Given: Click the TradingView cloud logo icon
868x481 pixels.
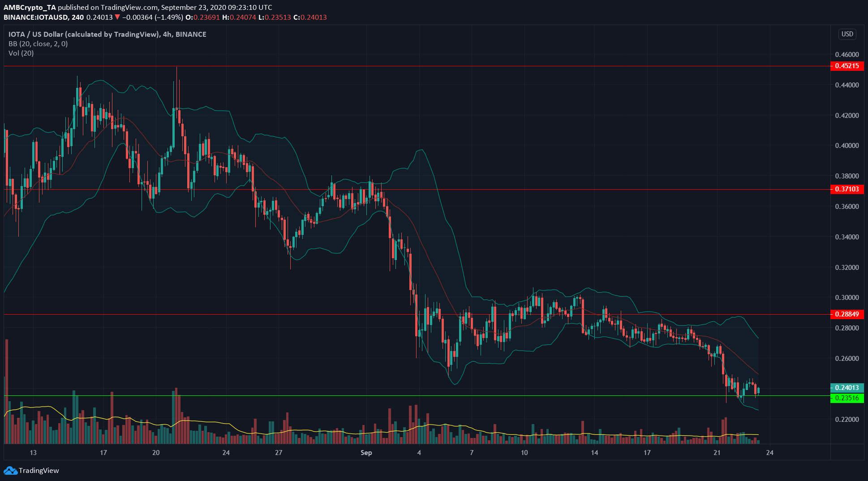Looking at the screenshot, I should coord(10,471).
